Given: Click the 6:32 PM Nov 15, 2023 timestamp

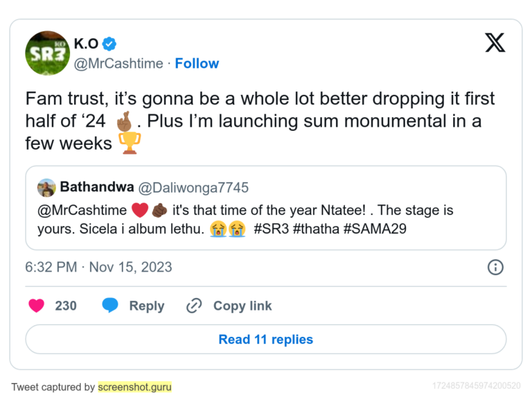Looking at the screenshot, I should point(98,267).
